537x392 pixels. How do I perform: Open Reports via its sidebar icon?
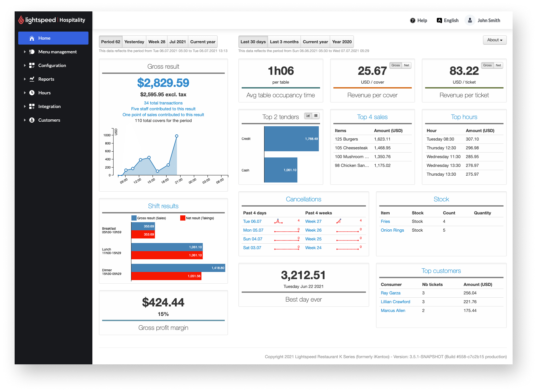click(32, 79)
